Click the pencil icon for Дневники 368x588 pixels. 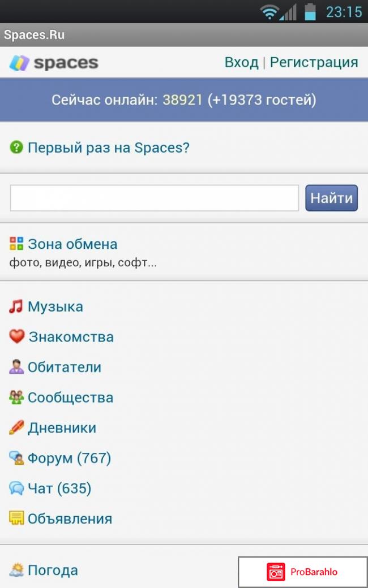pos(15,428)
